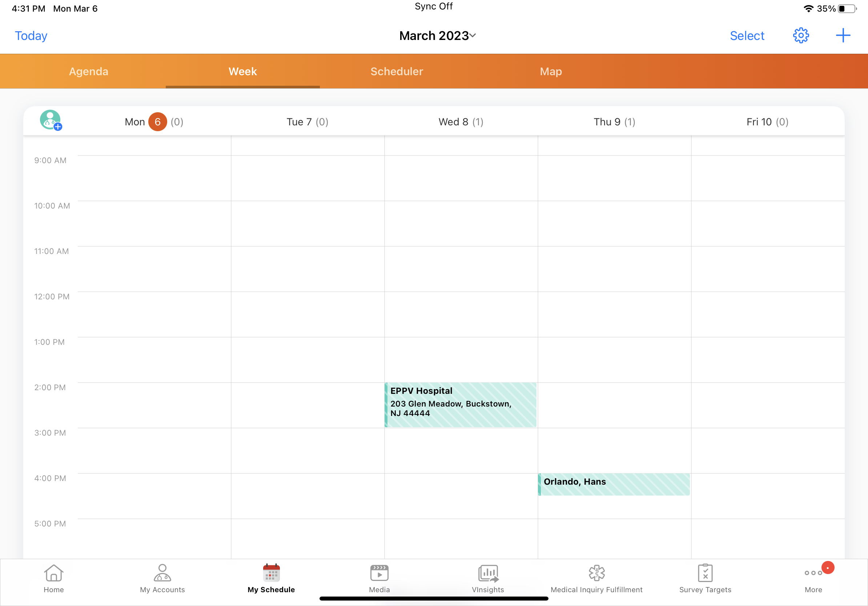Viewport: 868px width, 606px height.
Task: Open My Accounts from bottom bar
Action: (x=162, y=578)
